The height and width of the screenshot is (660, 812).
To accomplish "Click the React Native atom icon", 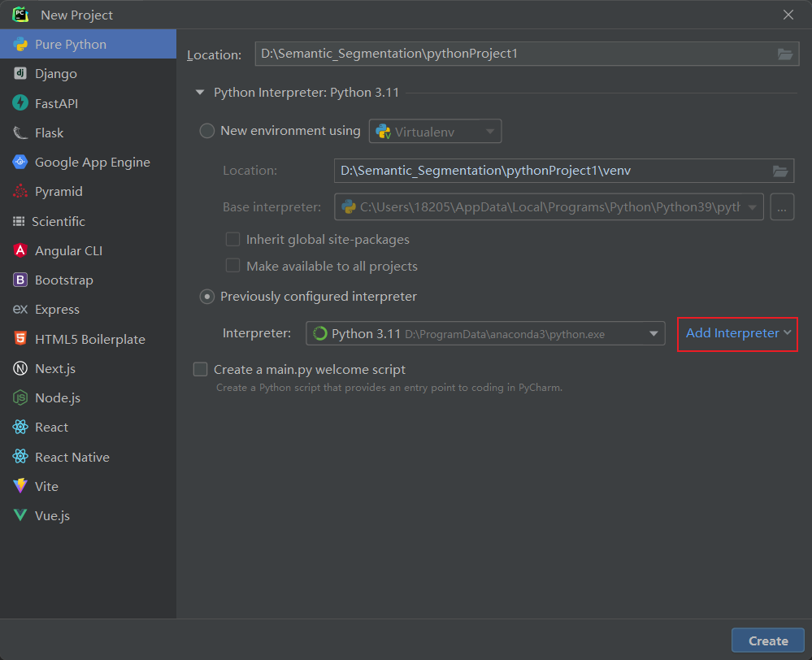I will tap(20, 457).
